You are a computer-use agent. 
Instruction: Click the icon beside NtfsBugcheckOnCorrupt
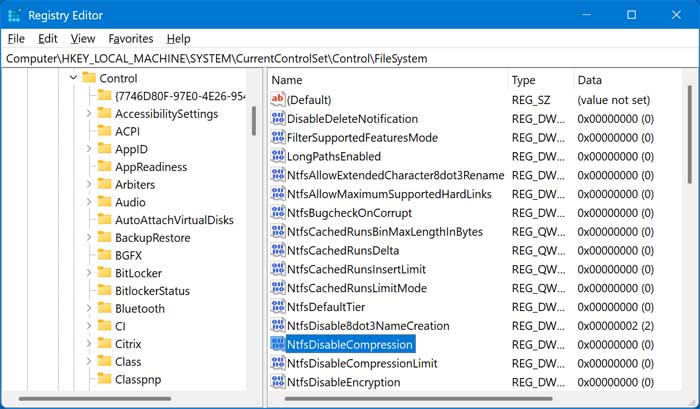(x=278, y=213)
